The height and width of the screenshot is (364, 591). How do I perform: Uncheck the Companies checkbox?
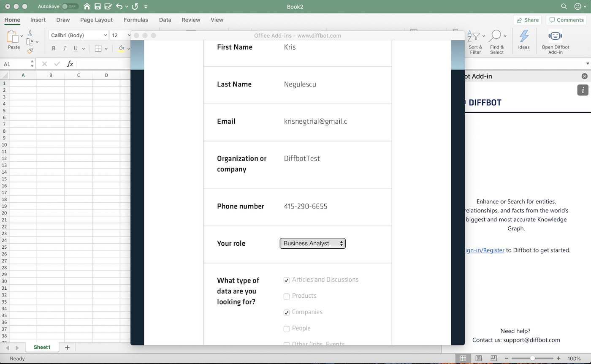tap(286, 312)
